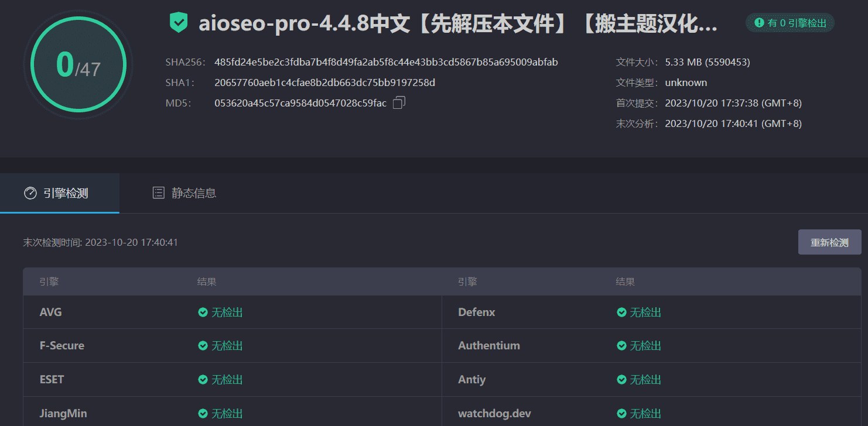Click the green check icon in F-Secure row
The width and height of the screenshot is (868, 426).
tap(203, 346)
